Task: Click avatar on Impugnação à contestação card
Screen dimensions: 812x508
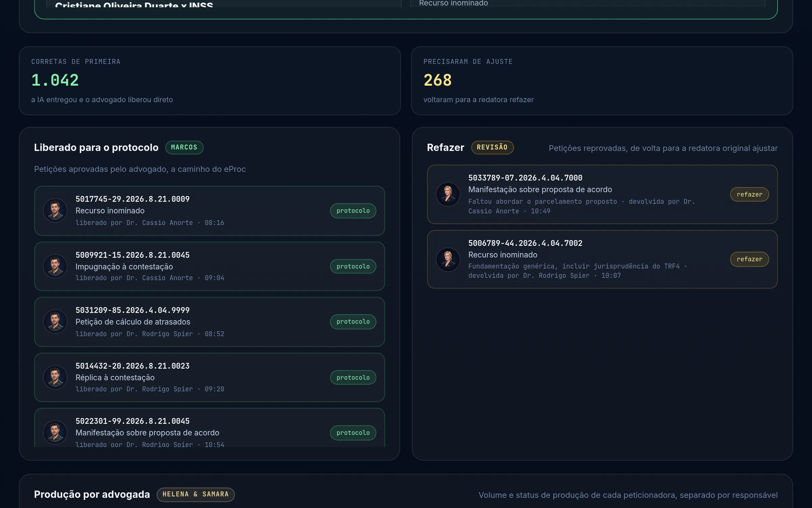Action: point(55,266)
